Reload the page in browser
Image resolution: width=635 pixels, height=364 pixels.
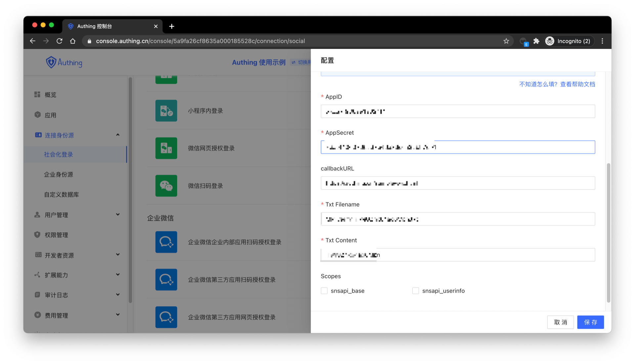coord(60,41)
